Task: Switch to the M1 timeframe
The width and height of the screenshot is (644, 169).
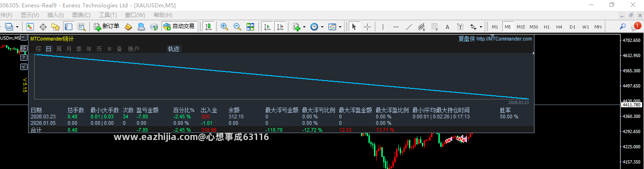Action: tap(494, 27)
